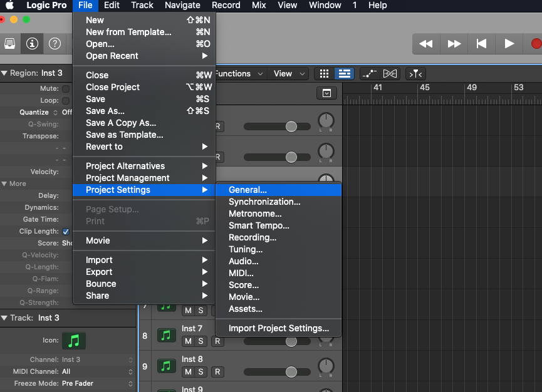Start playback with the Play button
The image size is (542, 392).
(509, 44)
